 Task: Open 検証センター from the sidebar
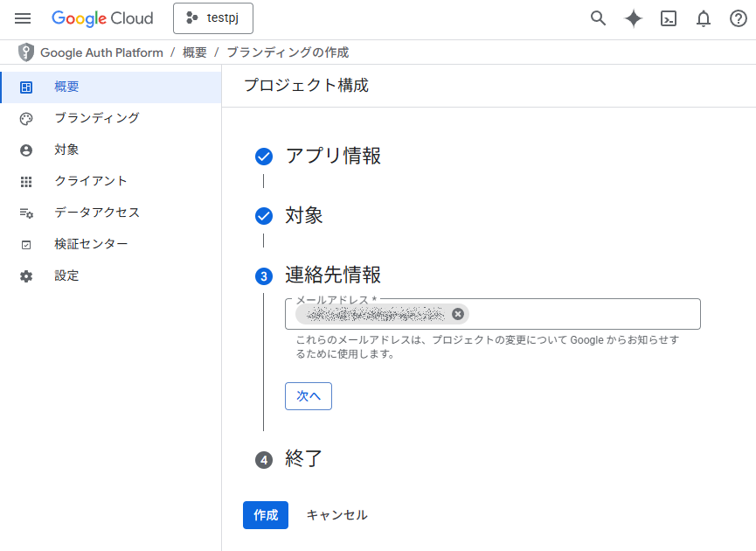[91, 244]
